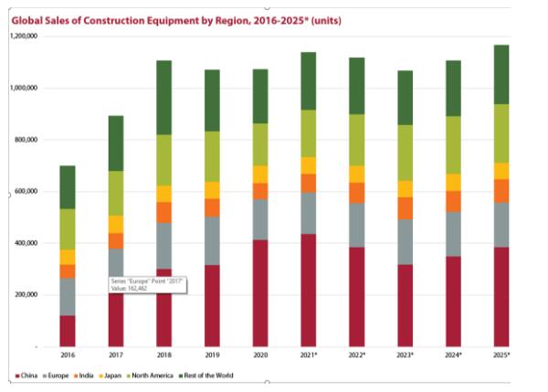Select the 2023* China bar segment
The width and height of the screenshot is (548, 392).
[x=405, y=305]
